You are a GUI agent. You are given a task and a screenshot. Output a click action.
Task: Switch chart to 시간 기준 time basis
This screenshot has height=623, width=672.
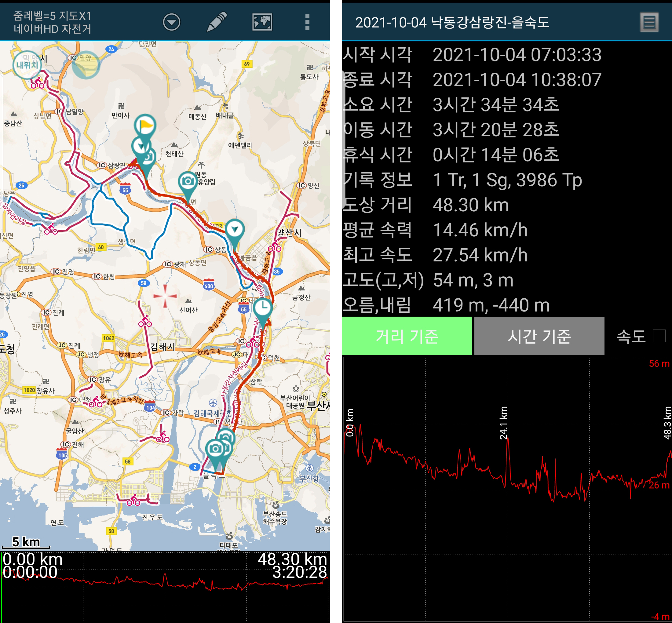coord(539,336)
